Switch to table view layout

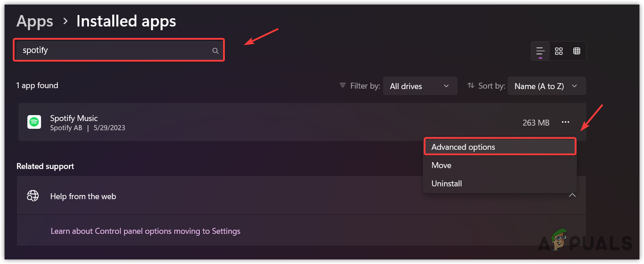(576, 51)
